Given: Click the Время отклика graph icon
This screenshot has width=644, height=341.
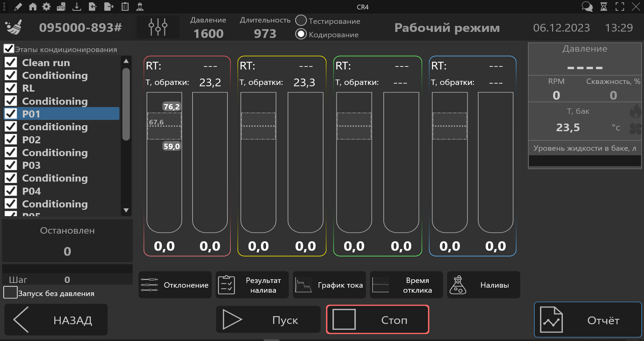Looking at the screenshot, I should point(381,285).
